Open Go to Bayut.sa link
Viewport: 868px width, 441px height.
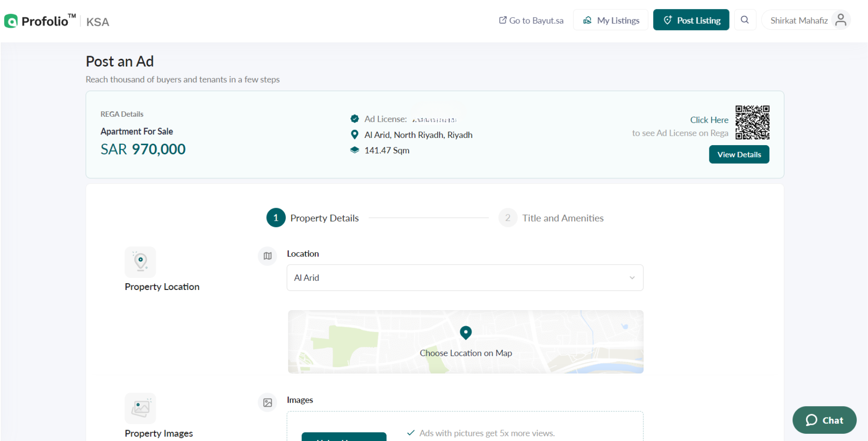[x=531, y=20]
